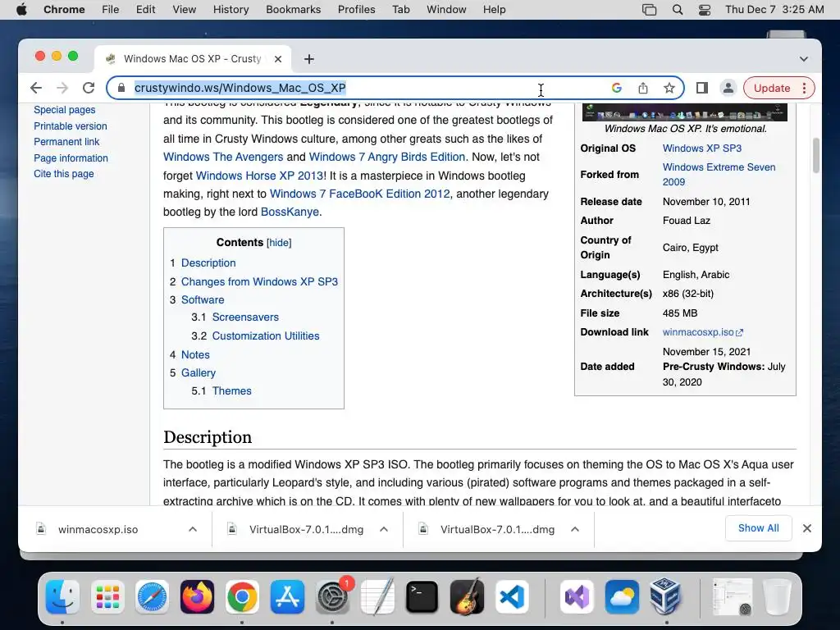Expand options for first VirtualBox dmg download

[384, 529]
